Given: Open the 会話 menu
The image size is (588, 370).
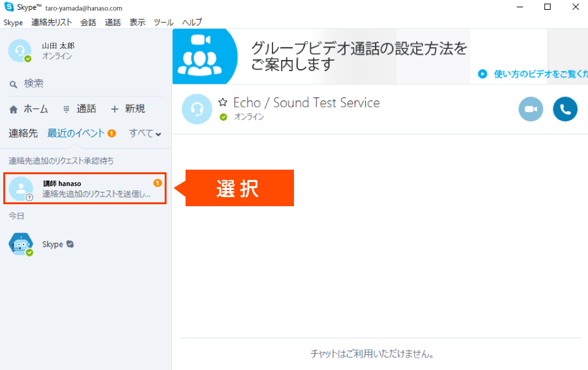Looking at the screenshot, I should pos(88,22).
